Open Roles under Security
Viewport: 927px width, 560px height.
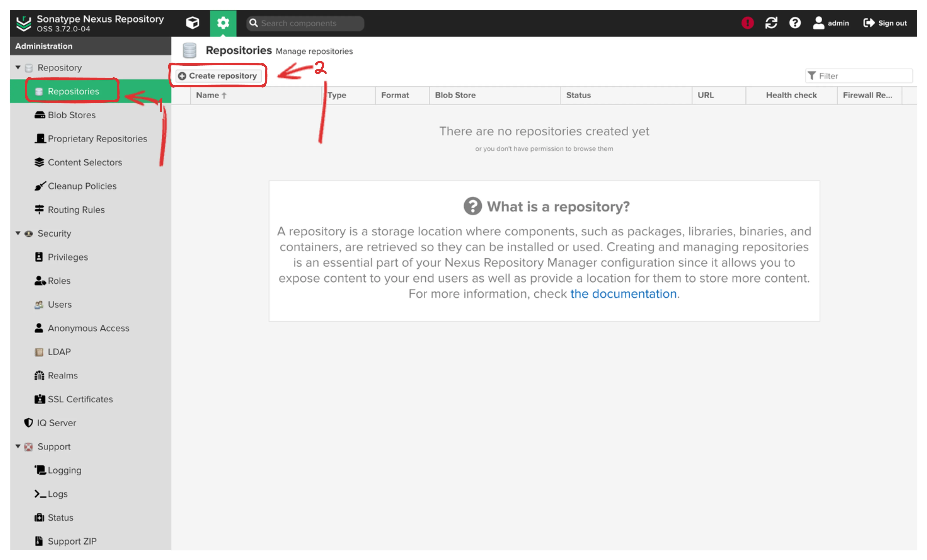90,281
